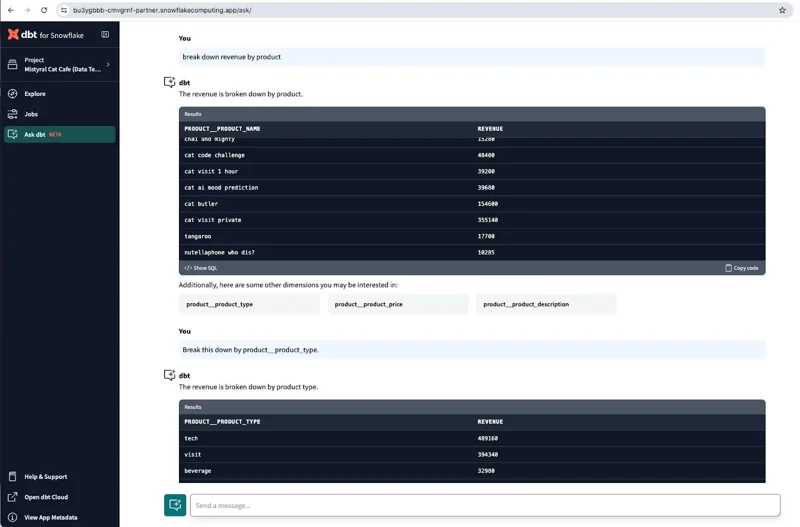Viewport: 800px width, 527px height.
Task: Click revenue value 489160
Action: 488,438
